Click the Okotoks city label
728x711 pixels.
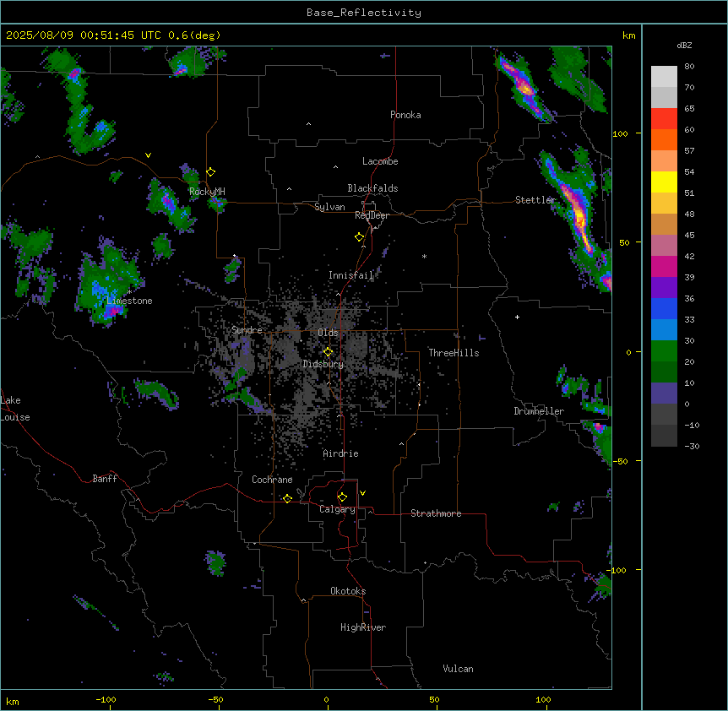[x=348, y=591]
